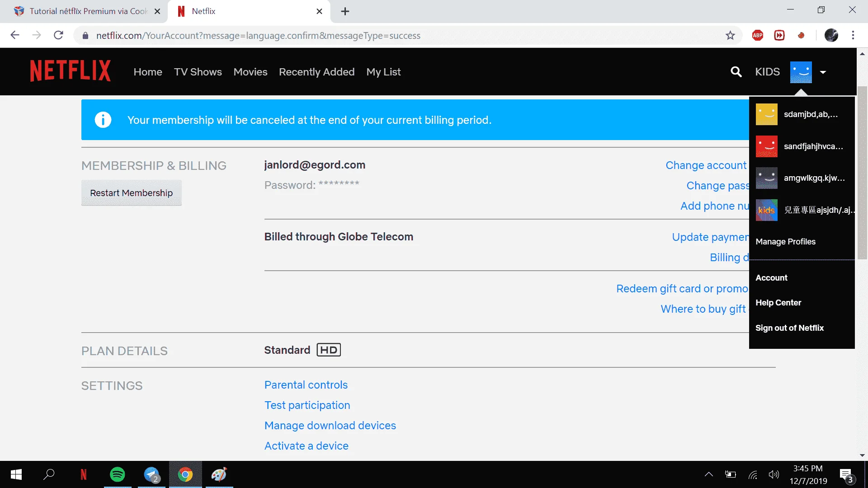Open Recently Added section
This screenshot has width=868, height=488.
coord(316,72)
